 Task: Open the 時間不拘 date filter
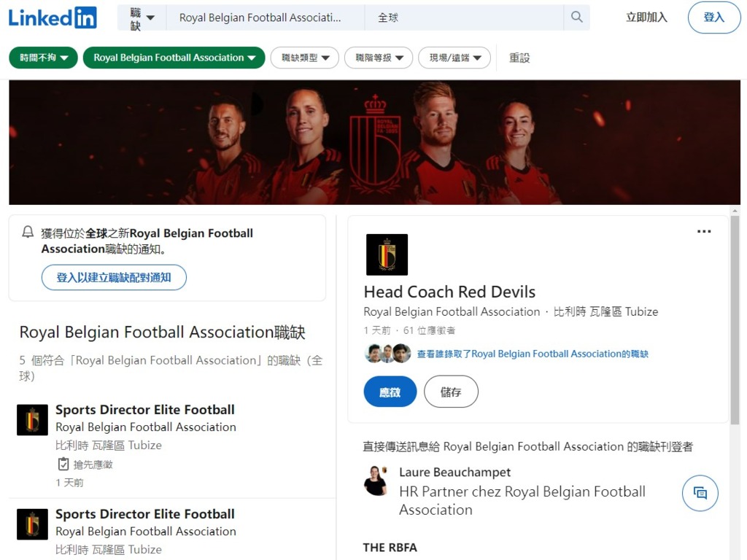(x=43, y=58)
